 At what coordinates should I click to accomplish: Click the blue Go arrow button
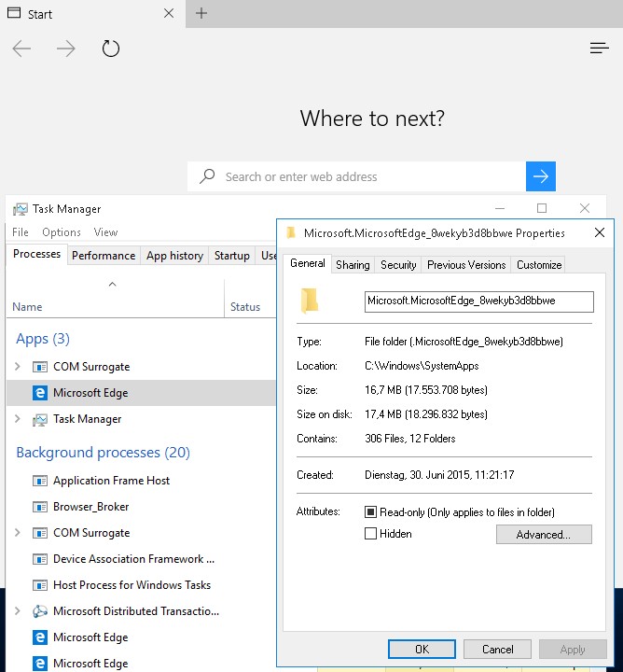coord(540,176)
